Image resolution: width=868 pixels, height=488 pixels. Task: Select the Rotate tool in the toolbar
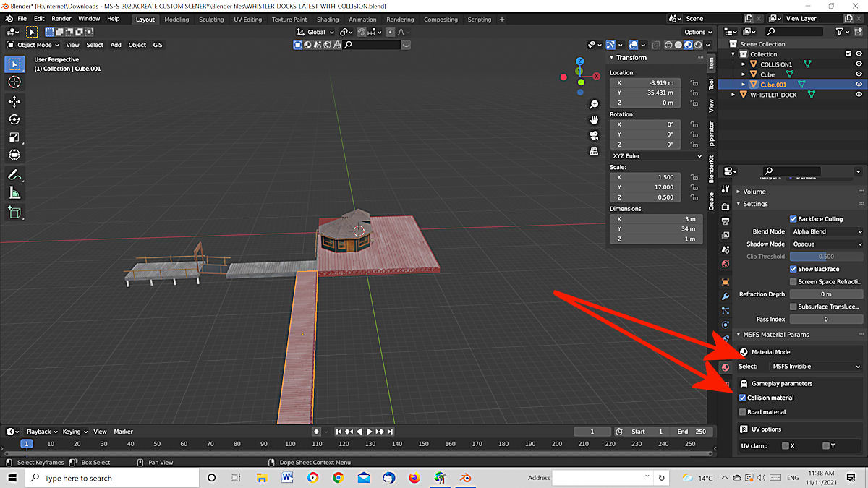click(x=14, y=119)
